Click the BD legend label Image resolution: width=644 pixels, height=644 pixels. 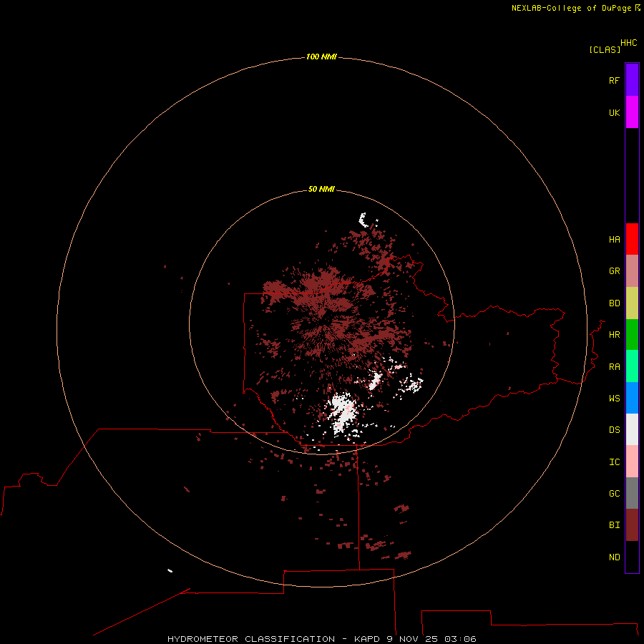614,303
